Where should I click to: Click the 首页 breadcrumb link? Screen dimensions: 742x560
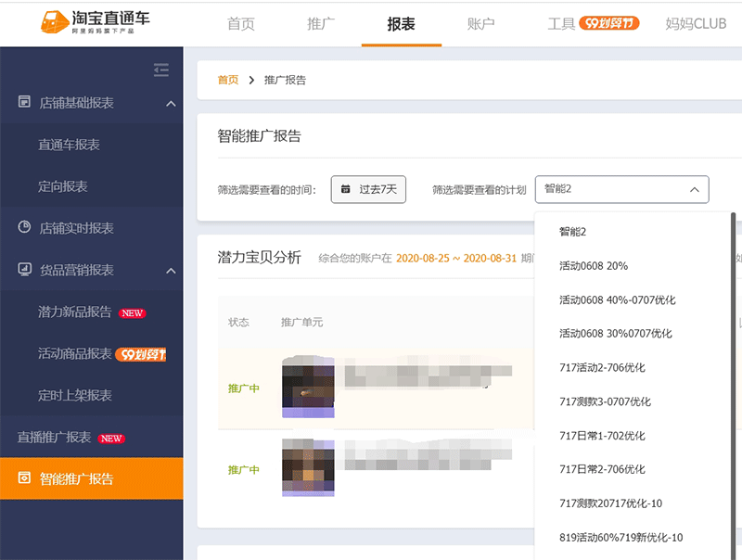point(227,80)
